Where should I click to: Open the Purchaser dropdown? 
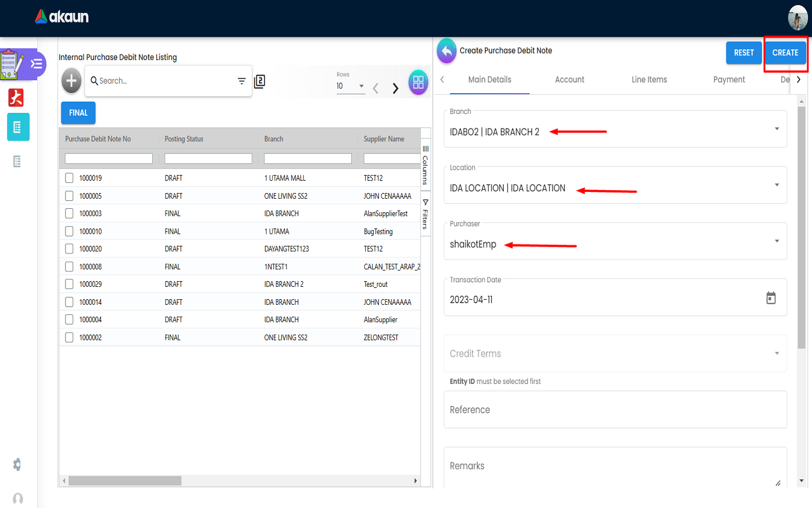pos(776,242)
